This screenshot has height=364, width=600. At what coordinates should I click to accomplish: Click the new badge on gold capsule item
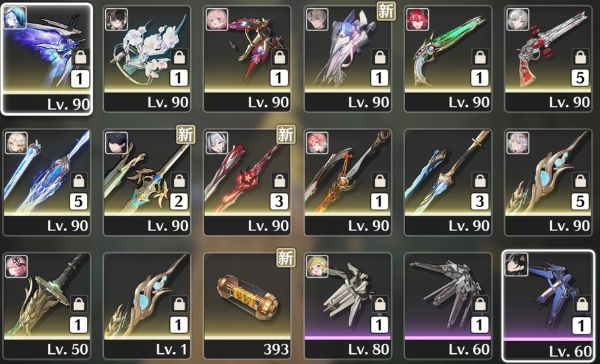click(285, 257)
